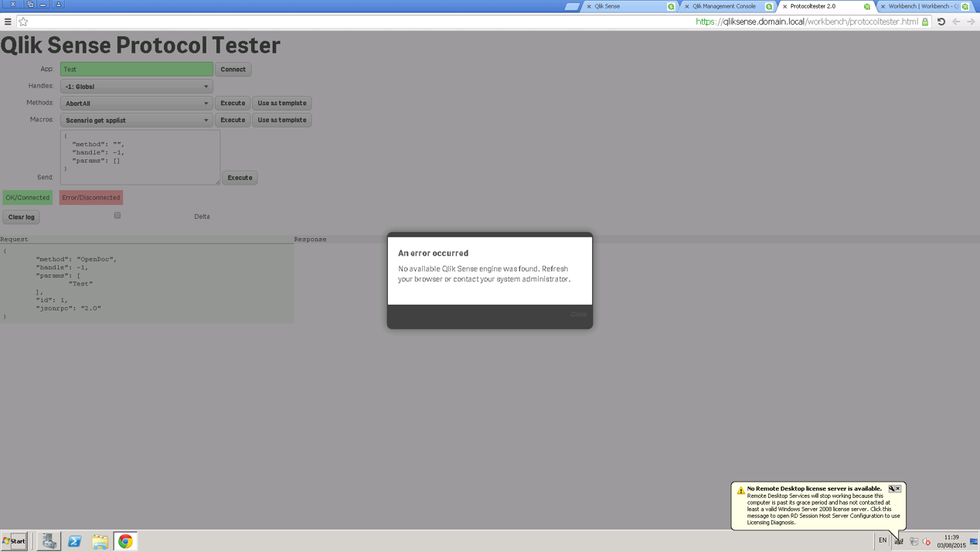Toggle the Delta checkbox
The image size is (980, 552).
tap(117, 216)
